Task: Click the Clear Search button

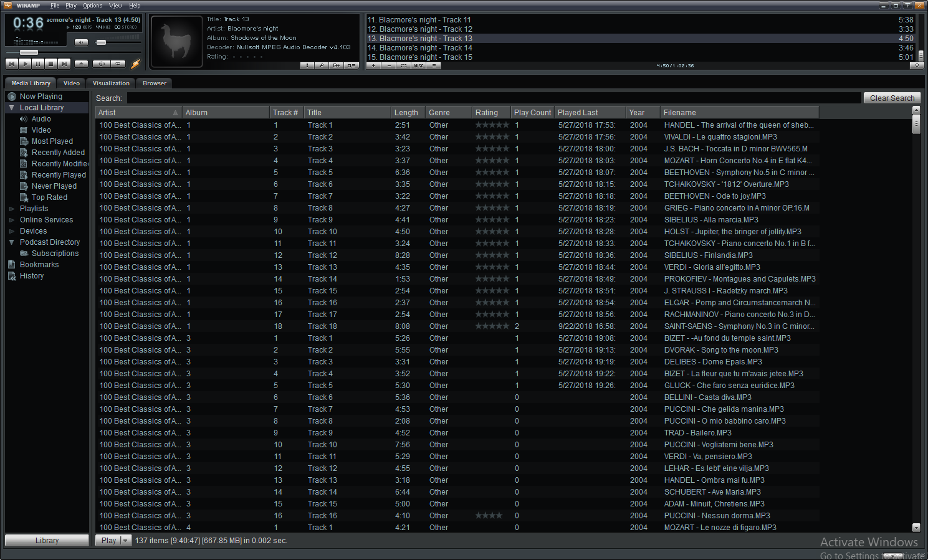Action: 892,98
